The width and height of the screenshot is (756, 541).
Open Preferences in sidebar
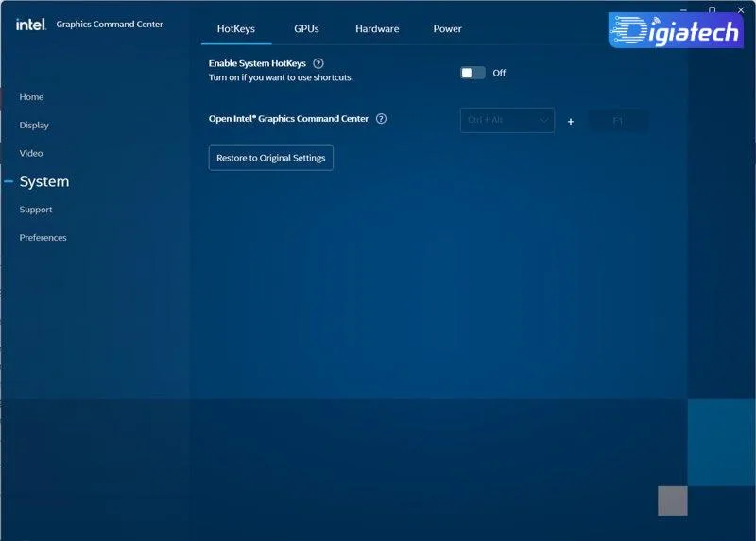(43, 238)
